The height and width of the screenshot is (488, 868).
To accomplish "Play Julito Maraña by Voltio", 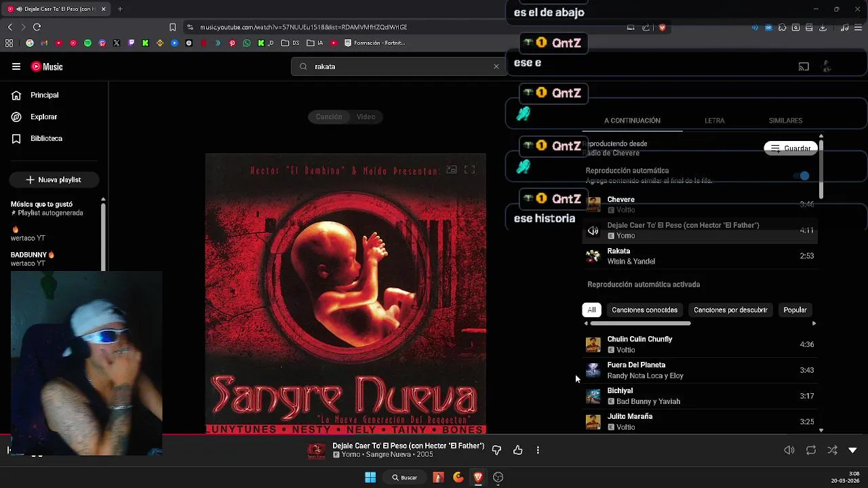I will coord(701,422).
